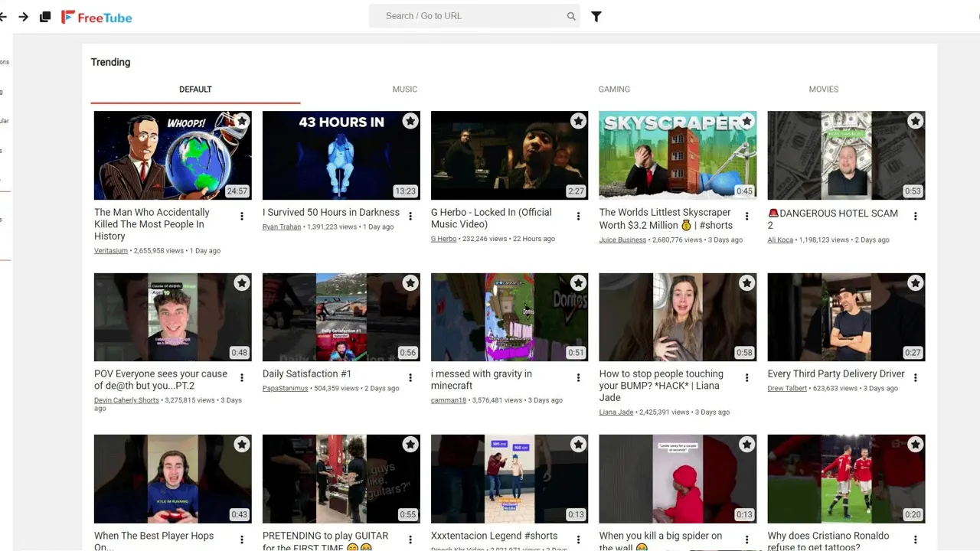Expand three-dot menu for DANGEROUS HOTEL SCAM
Viewport: 980px width, 551px height.
coord(915,217)
